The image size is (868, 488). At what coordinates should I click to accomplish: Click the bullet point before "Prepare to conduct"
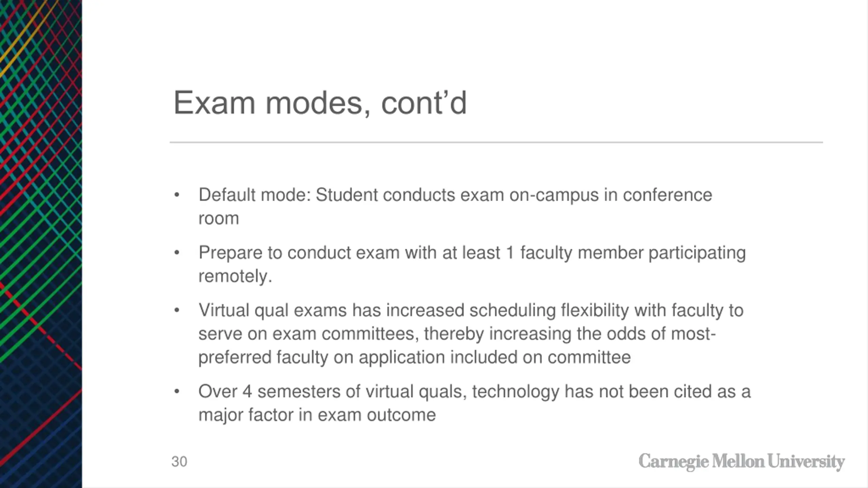pyautogui.click(x=176, y=252)
